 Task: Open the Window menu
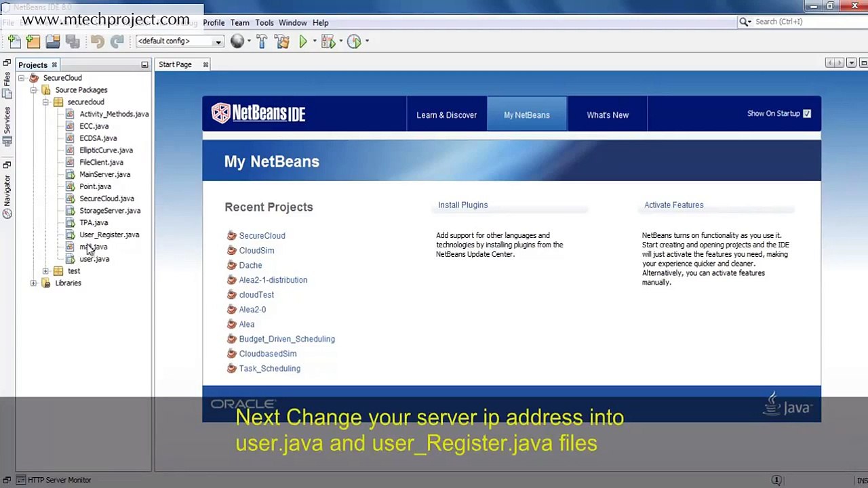click(x=293, y=22)
